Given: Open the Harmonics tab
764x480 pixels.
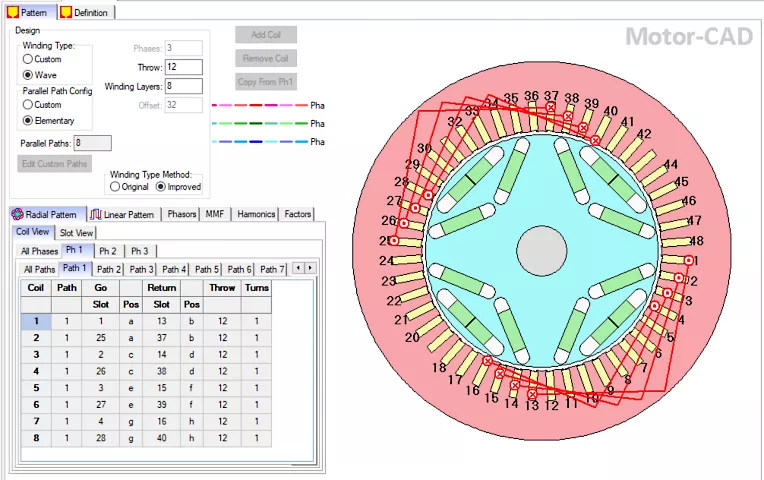Looking at the screenshot, I should tap(255, 214).
